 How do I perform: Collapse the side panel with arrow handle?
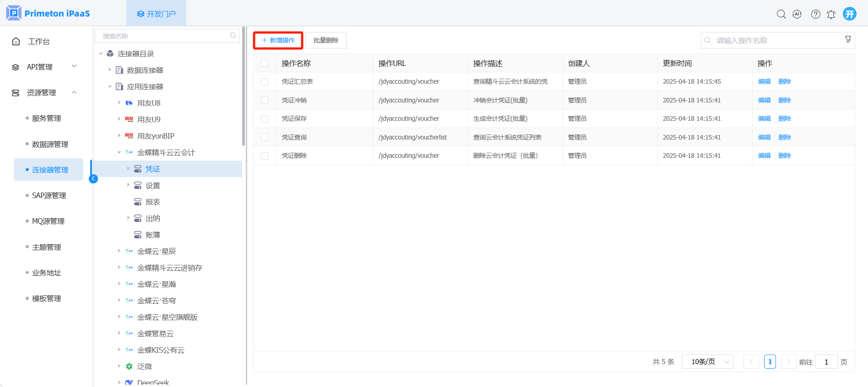click(93, 178)
